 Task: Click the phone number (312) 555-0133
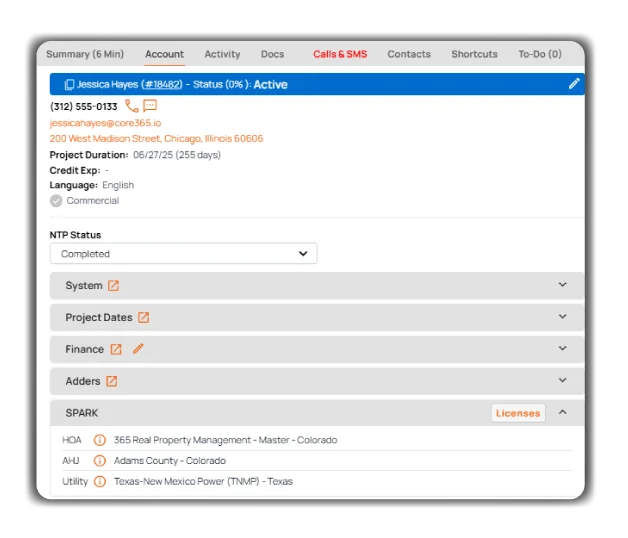pos(83,107)
